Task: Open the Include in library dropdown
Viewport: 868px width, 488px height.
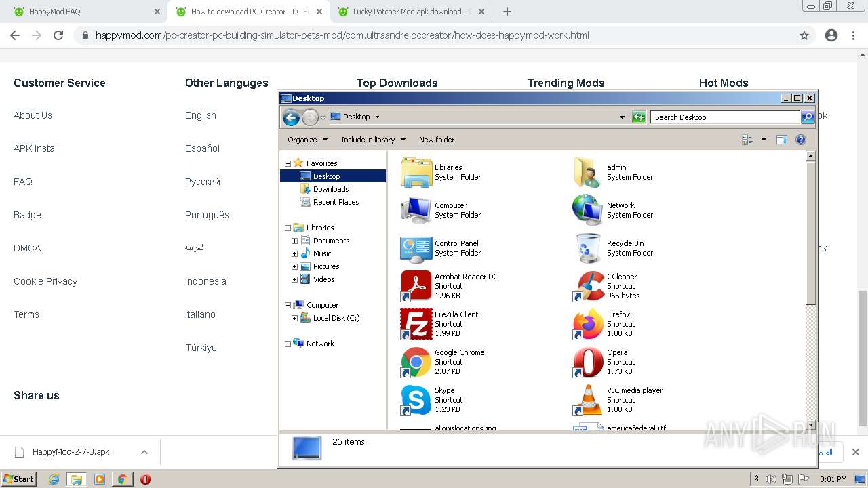Action: [x=373, y=140]
